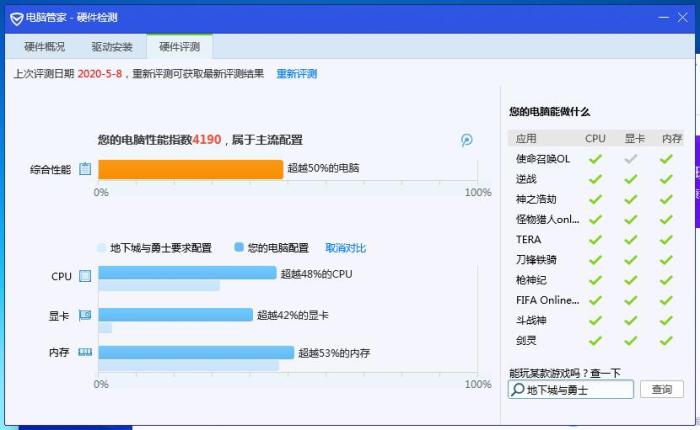Image resolution: width=700 pixels, height=430 pixels.
Task: Click the blue 您的电脑配置 legend swatch
Action: coord(239,247)
